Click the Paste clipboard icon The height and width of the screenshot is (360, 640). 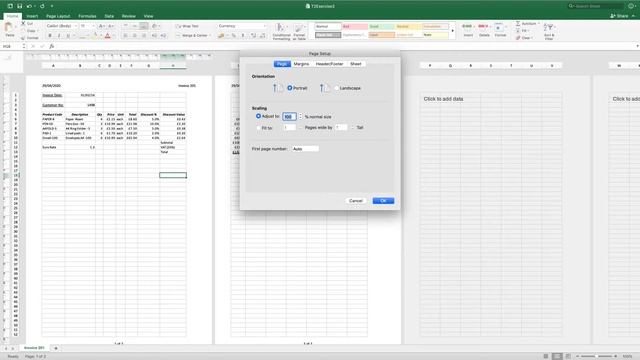coord(9,28)
